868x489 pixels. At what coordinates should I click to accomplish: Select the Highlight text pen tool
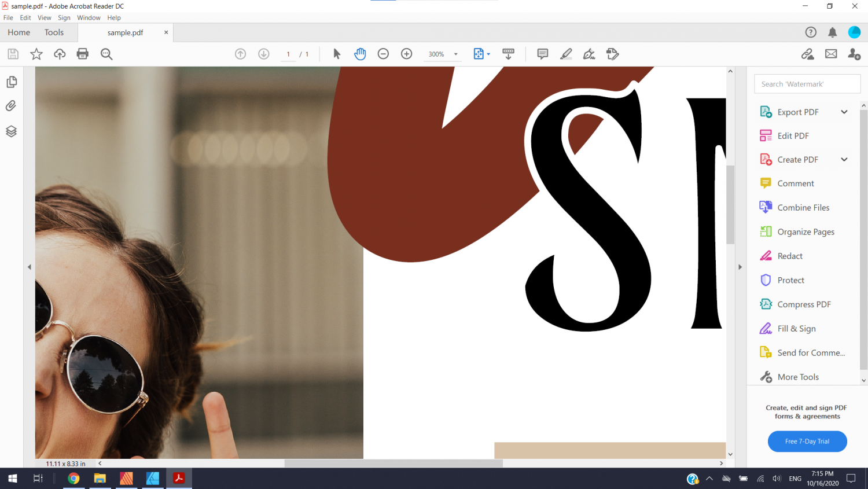pyautogui.click(x=566, y=54)
